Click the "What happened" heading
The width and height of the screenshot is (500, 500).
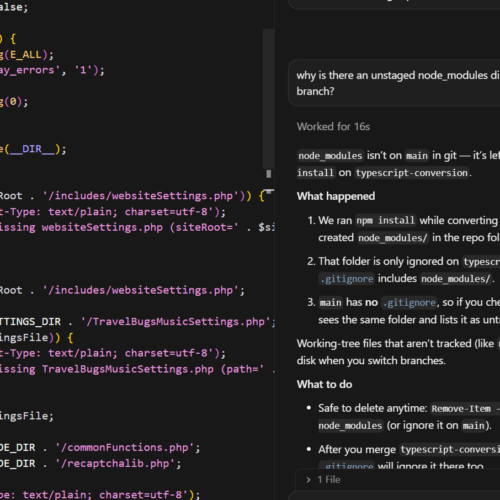[x=336, y=196]
